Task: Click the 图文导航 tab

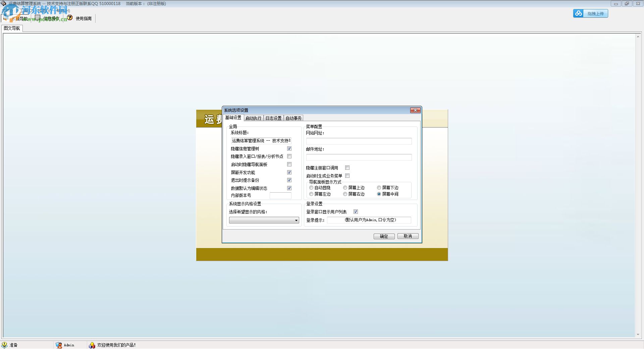Action: [12, 28]
